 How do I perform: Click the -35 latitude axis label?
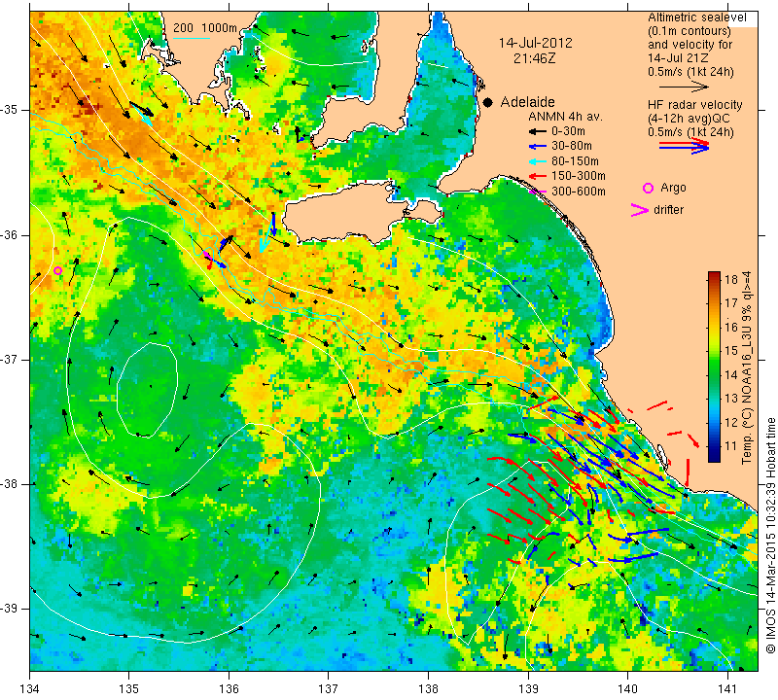[9, 110]
